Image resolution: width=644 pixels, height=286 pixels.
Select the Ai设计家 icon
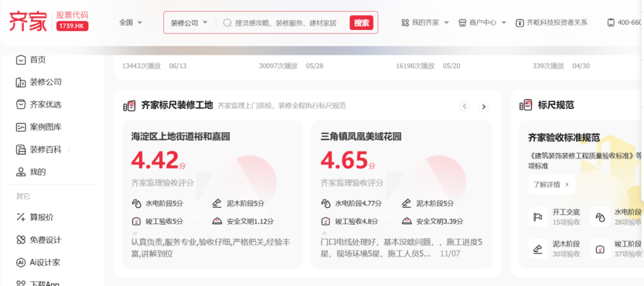click(21, 262)
